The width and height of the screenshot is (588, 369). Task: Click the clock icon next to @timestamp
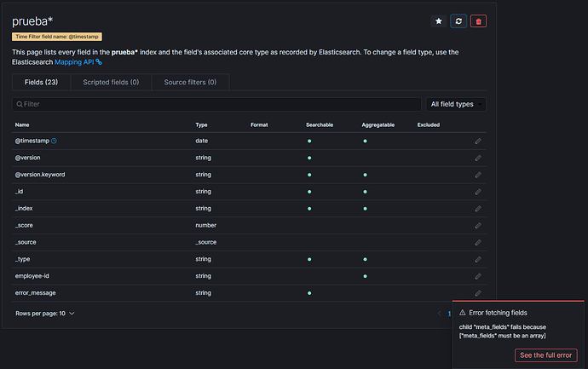click(54, 141)
